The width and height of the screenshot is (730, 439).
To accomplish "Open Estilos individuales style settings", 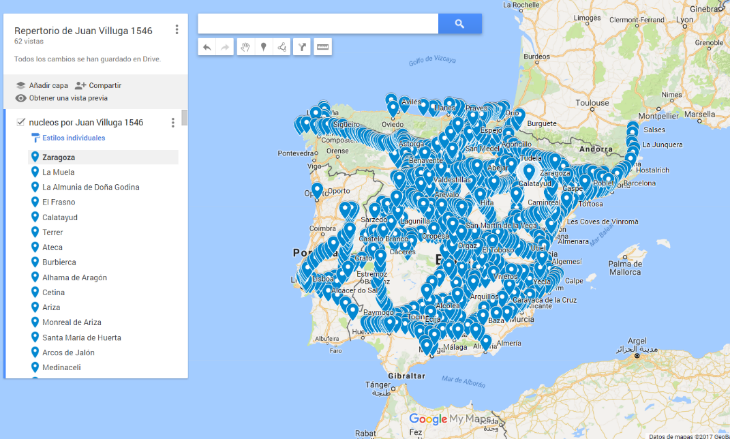I will click(74, 138).
